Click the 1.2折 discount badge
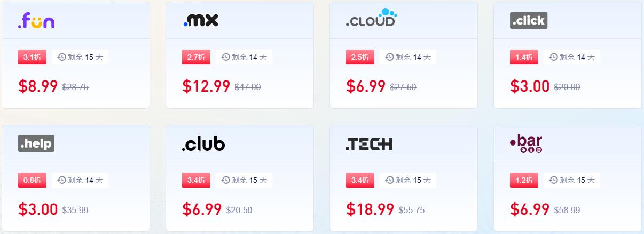The height and width of the screenshot is (234, 644). [x=524, y=180]
